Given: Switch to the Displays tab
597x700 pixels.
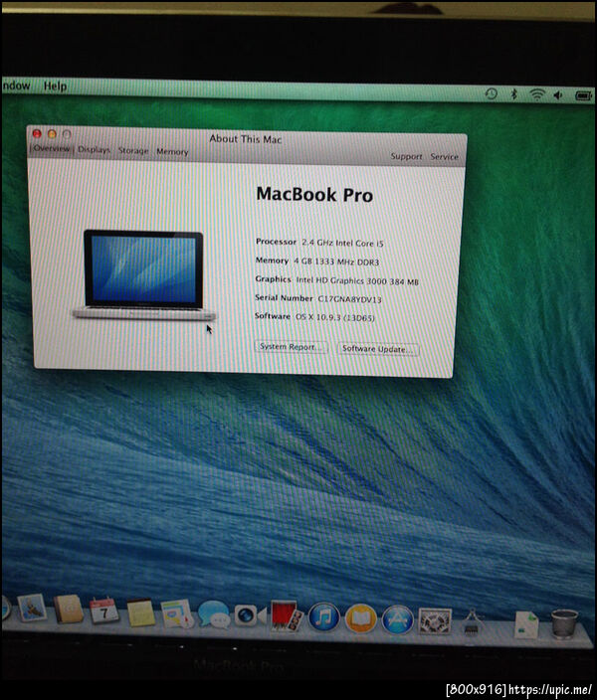Looking at the screenshot, I should point(94,149).
